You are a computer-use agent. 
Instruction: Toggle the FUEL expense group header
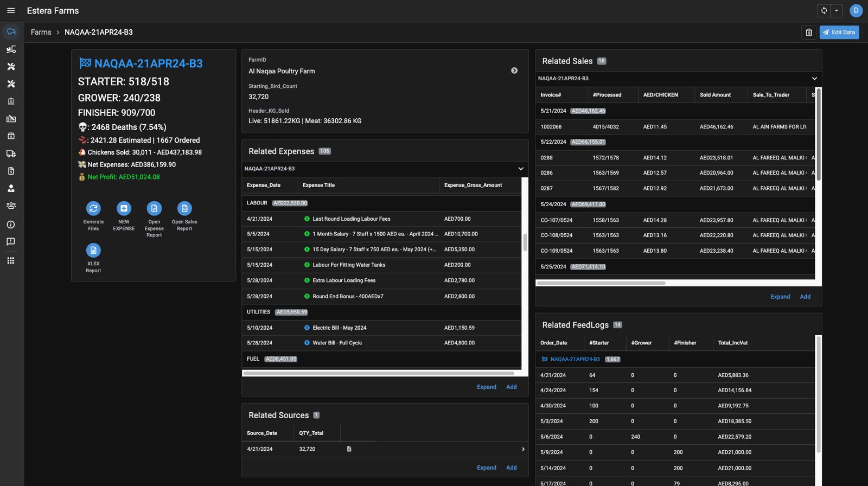pyautogui.click(x=381, y=359)
